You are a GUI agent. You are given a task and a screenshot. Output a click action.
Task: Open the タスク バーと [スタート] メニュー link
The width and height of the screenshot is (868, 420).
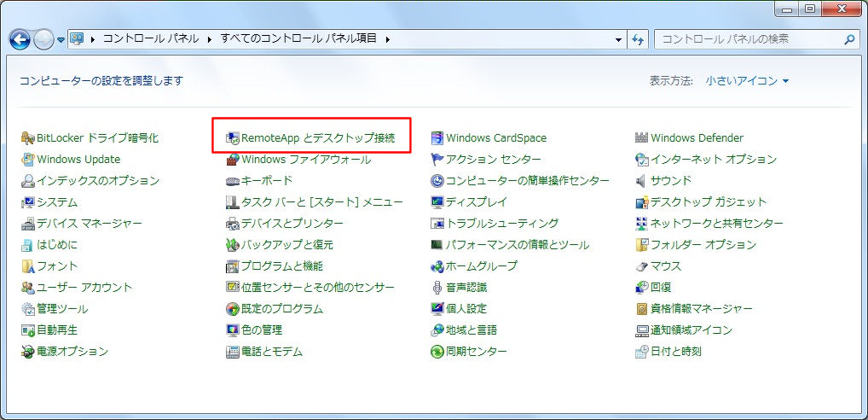tap(322, 202)
